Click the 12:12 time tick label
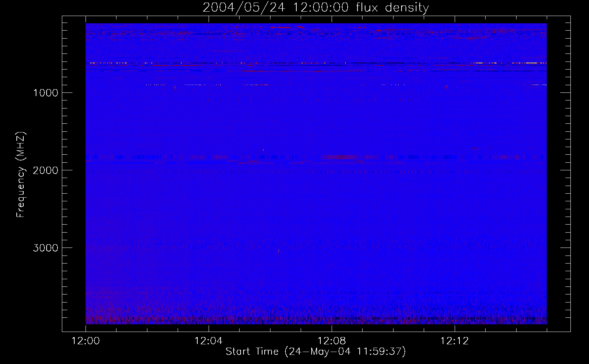This screenshot has height=364, width=589. pyautogui.click(x=455, y=341)
